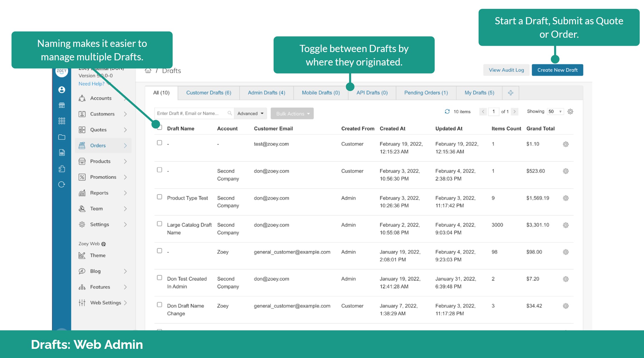This screenshot has height=358, width=644.
Task: Click the View Audit Log button
Action: (506, 70)
